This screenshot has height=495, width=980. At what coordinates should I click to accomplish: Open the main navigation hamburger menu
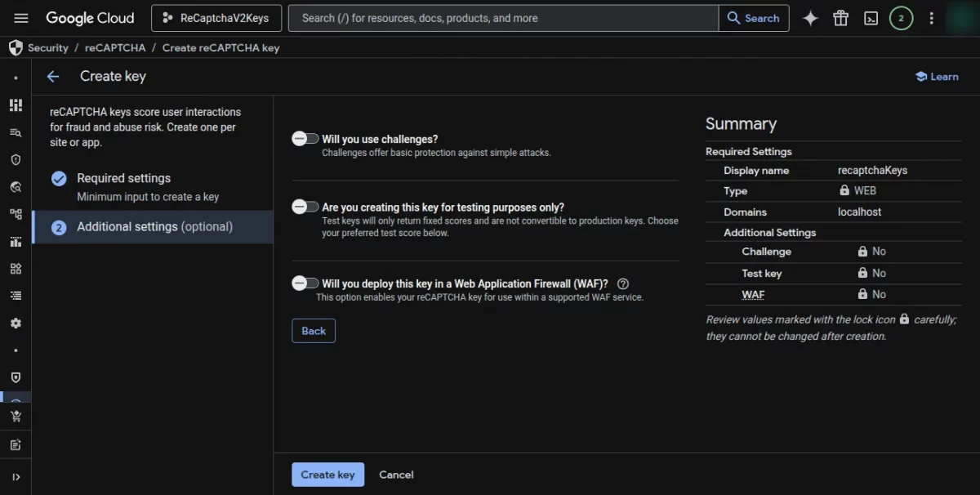[21, 18]
